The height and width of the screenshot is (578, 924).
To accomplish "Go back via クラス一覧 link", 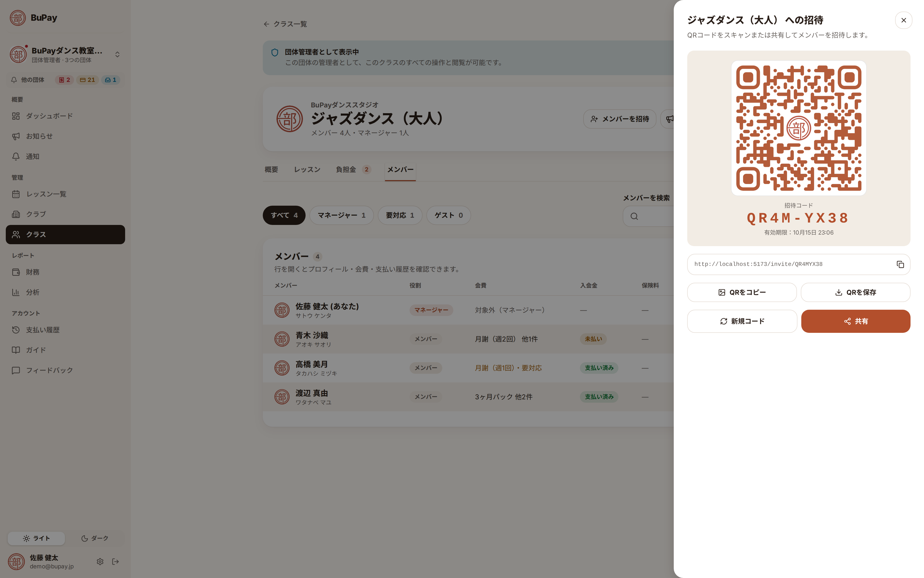I will click(x=285, y=24).
